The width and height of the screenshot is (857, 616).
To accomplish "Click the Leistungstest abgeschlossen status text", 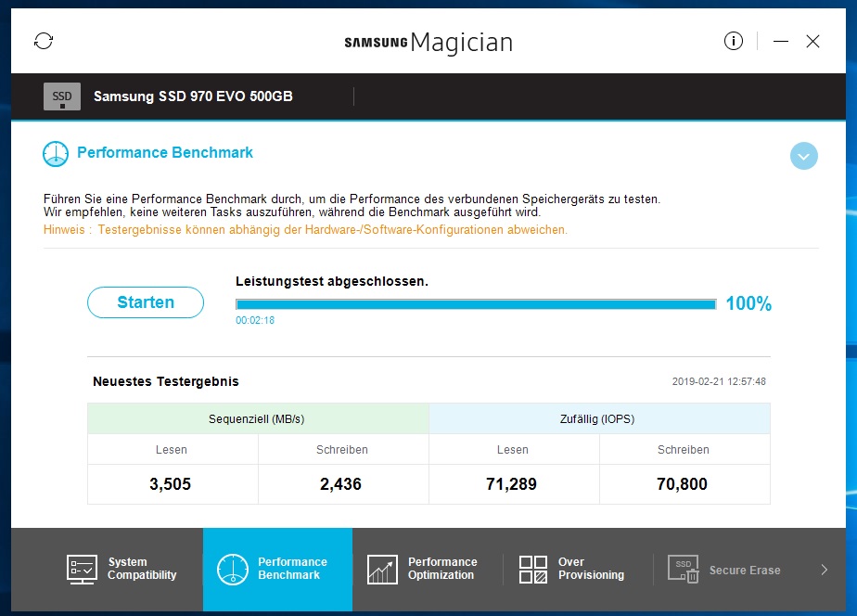I will pyautogui.click(x=332, y=281).
